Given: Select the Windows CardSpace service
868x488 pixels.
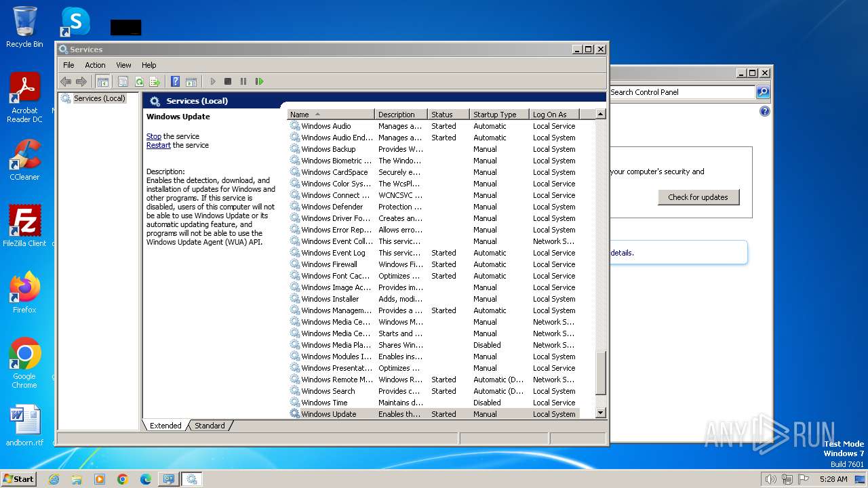Looking at the screenshot, I should coord(434,172).
